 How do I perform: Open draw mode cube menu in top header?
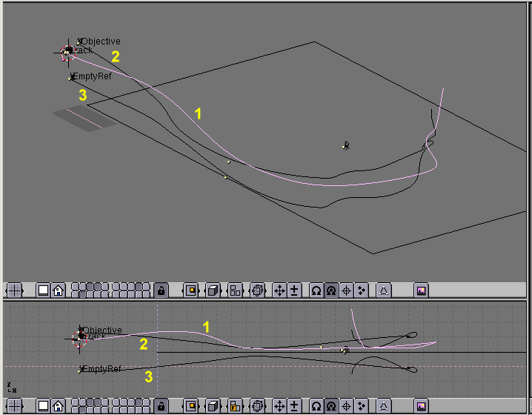click(213, 290)
